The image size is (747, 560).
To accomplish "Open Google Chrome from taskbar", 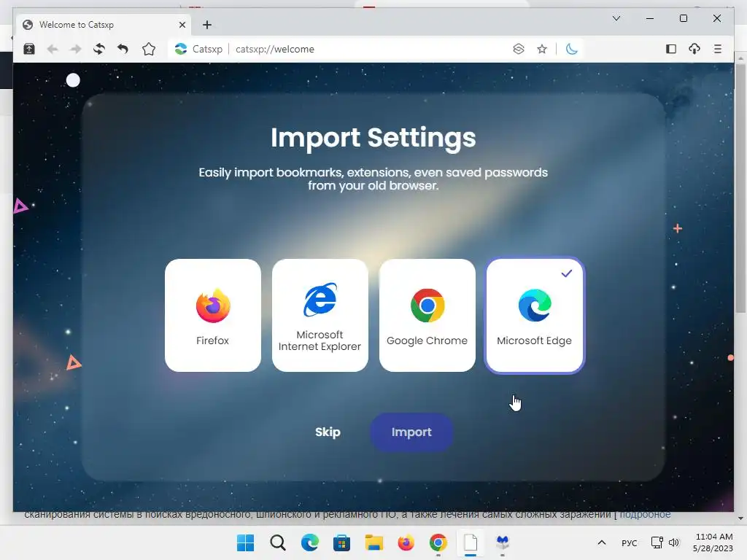I will point(438,542).
